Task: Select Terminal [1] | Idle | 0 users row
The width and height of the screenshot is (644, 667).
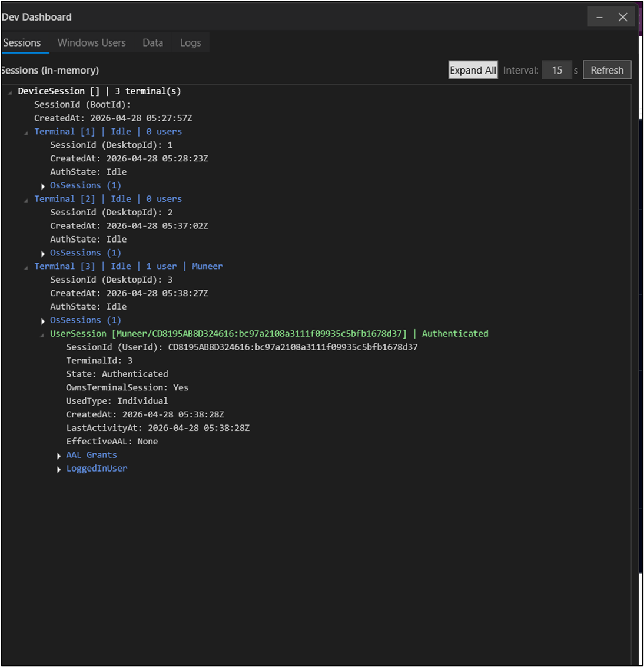Action: click(108, 131)
